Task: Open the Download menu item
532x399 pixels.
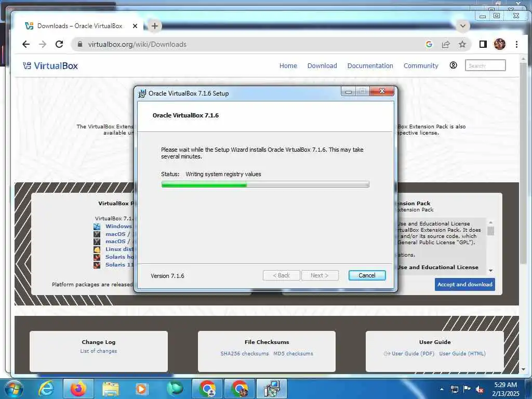Action: pyautogui.click(x=322, y=65)
